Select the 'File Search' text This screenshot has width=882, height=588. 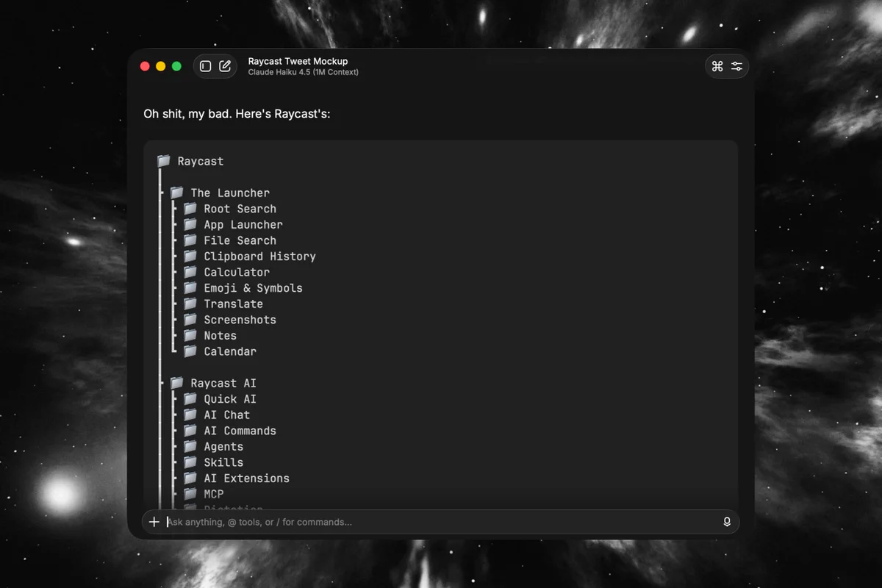point(240,240)
